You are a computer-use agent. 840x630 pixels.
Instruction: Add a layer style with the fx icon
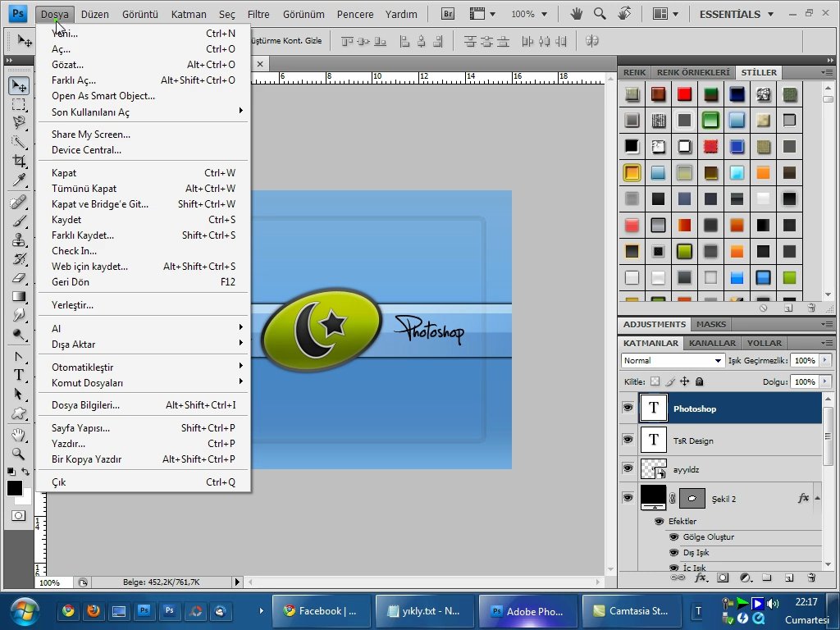tap(701, 577)
